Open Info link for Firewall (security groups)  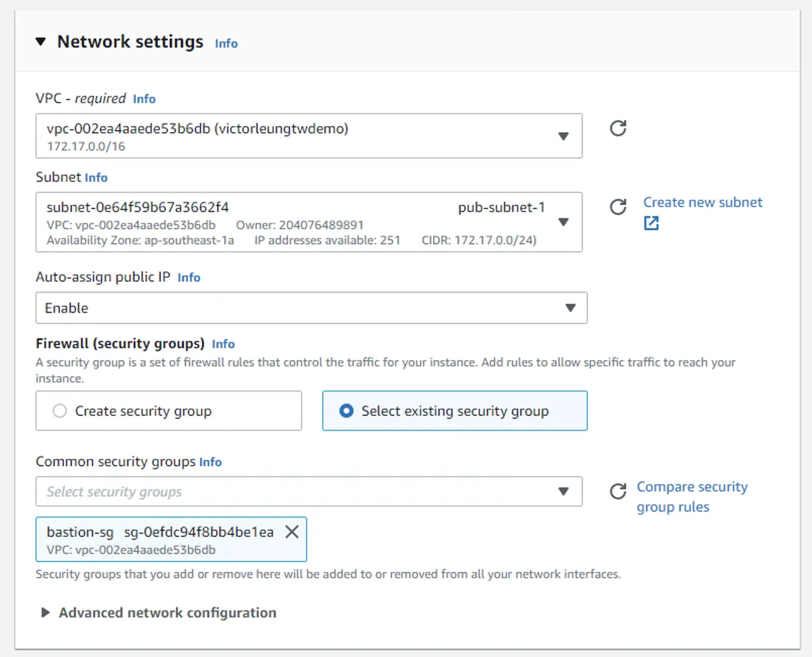(223, 344)
